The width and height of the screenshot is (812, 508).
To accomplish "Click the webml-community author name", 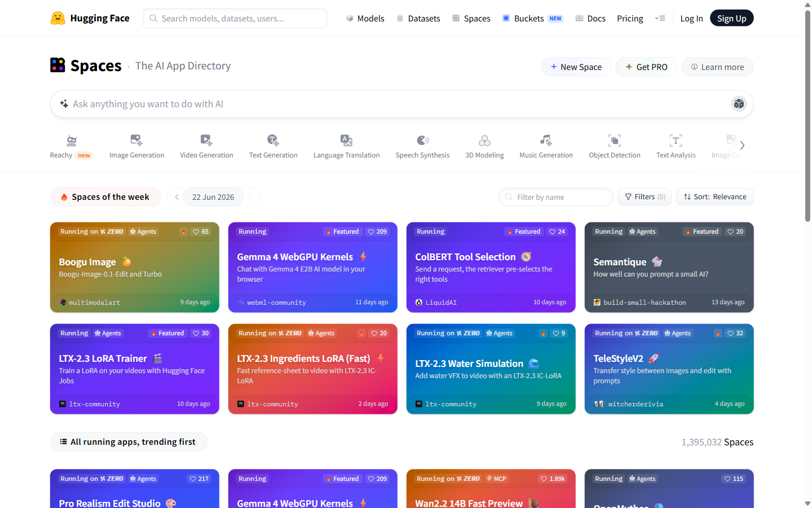I will pyautogui.click(x=276, y=303).
